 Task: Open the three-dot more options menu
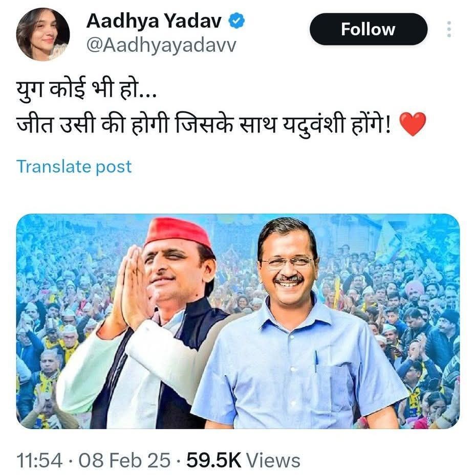(x=449, y=29)
